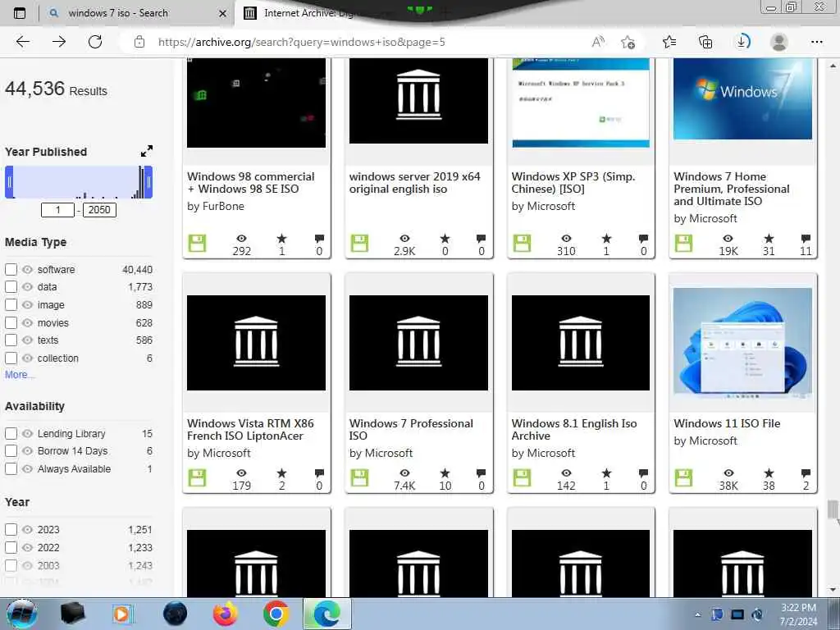Image resolution: width=840 pixels, height=630 pixels.
Task: Show more media types
Action: 20,375
